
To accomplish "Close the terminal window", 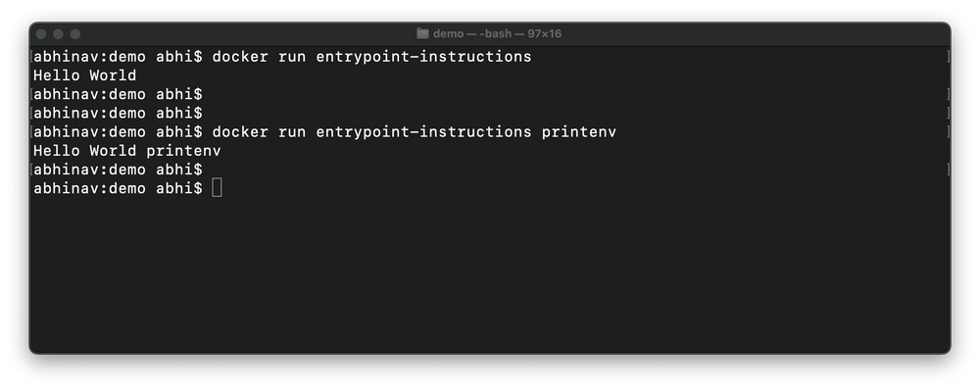I will (x=42, y=33).
